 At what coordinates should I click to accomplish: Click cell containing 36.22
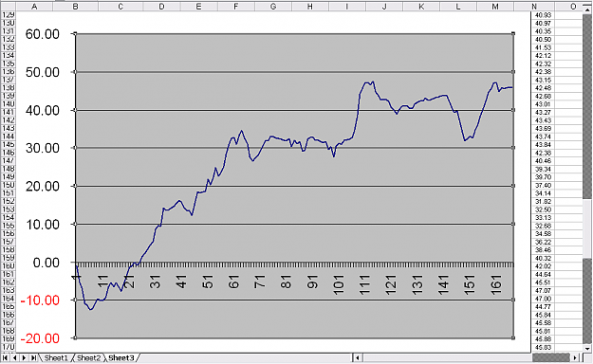pos(543,242)
